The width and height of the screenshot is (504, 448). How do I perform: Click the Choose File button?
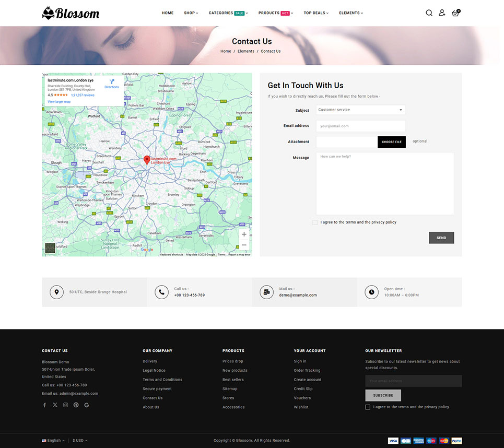point(392,142)
